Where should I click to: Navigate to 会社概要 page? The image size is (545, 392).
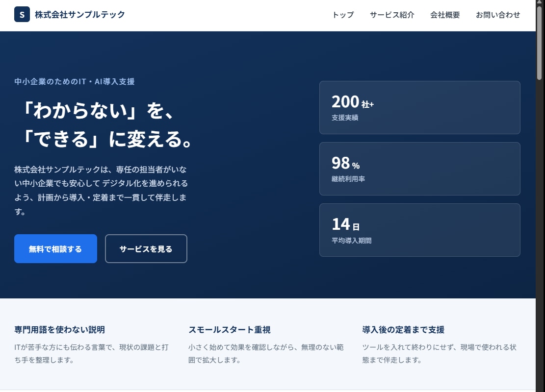click(x=445, y=15)
